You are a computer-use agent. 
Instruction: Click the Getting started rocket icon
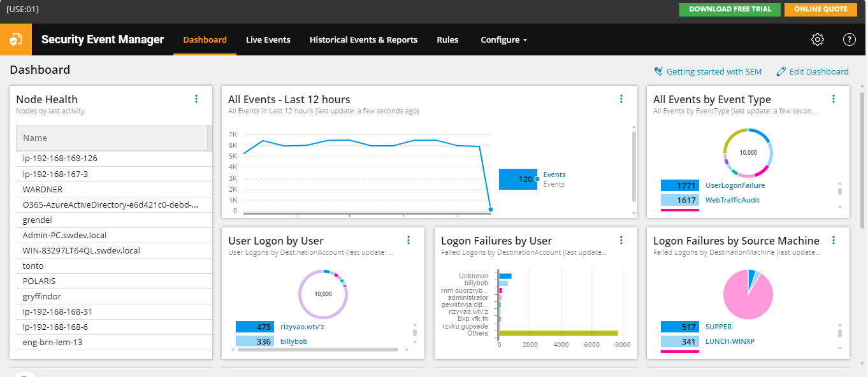[658, 71]
